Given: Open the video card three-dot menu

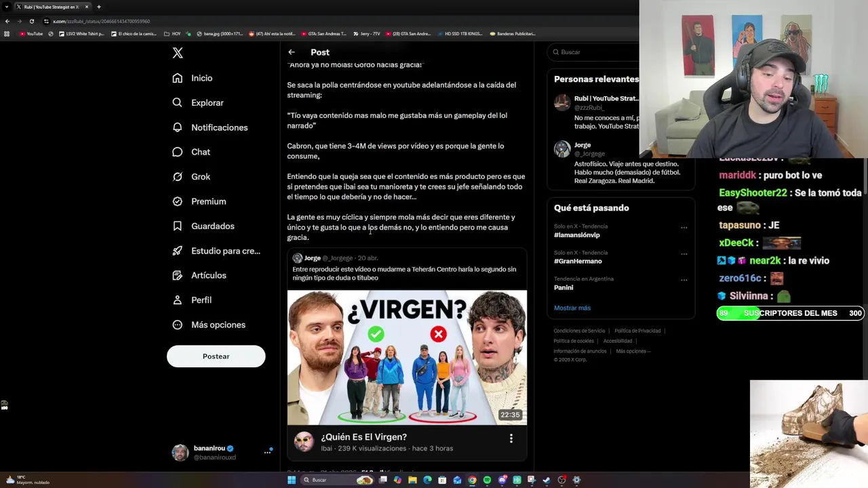Looking at the screenshot, I should (511, 439).
